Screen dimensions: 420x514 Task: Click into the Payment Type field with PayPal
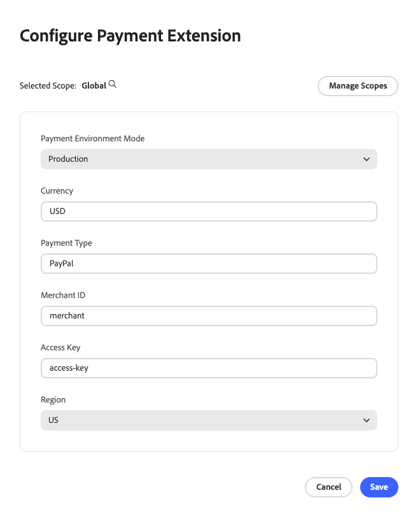pyautogui.click(x=209, y=264)
